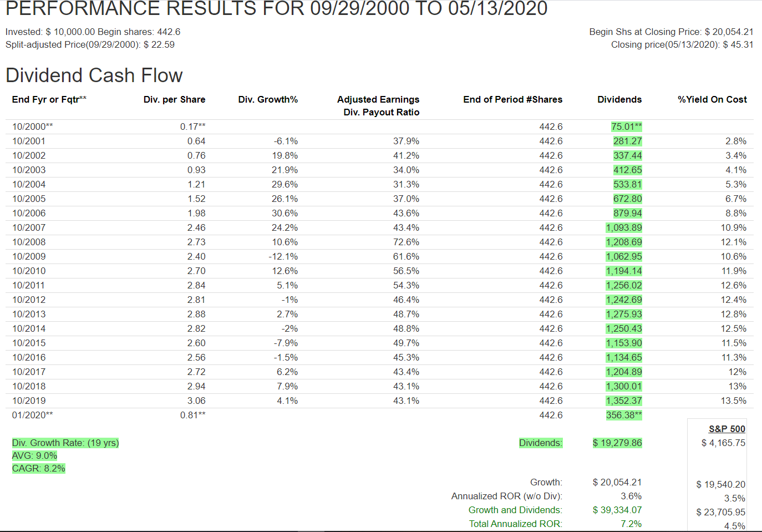This screenshot has height=532, width=762.
Task: Click the 10/2001 row date
Action: click(29, 141)
